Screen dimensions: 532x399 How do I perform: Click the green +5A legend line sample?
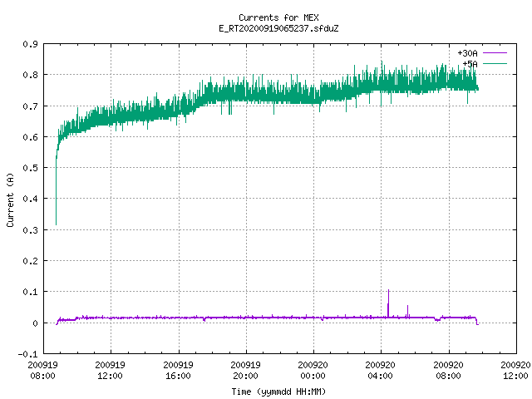[495, 63]
